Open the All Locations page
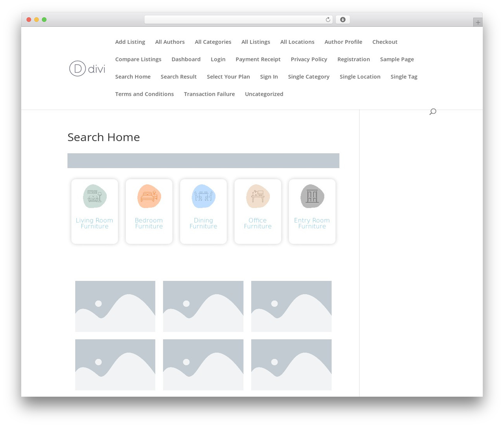The width and height of the screenshot is (504, 427). click(x=297, y=42)
